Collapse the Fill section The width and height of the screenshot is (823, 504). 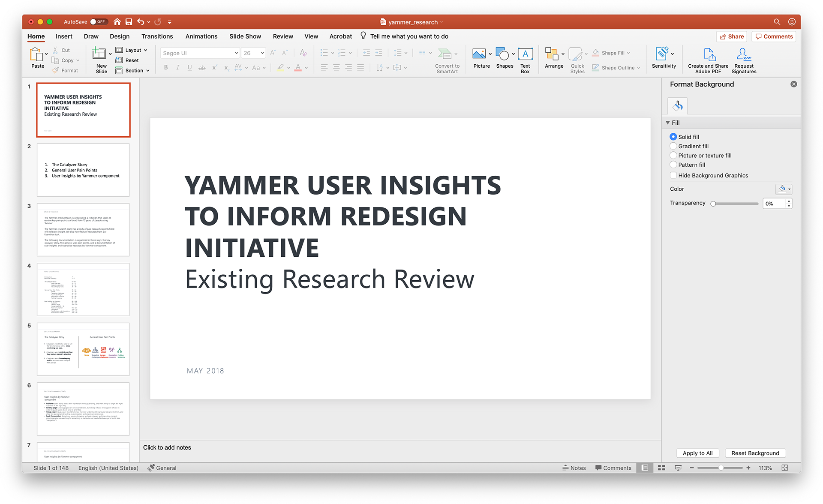pos(668,123)
